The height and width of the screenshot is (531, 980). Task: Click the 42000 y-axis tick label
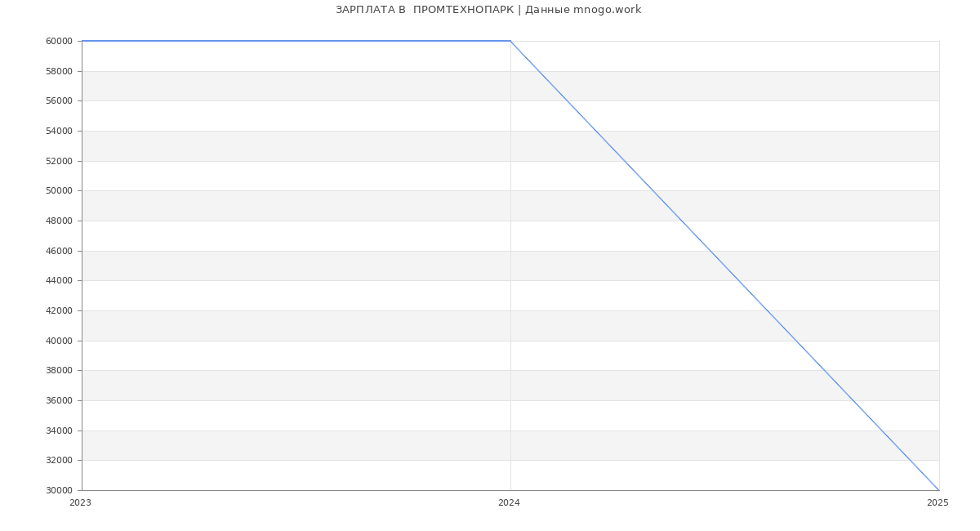pos(59,311)
